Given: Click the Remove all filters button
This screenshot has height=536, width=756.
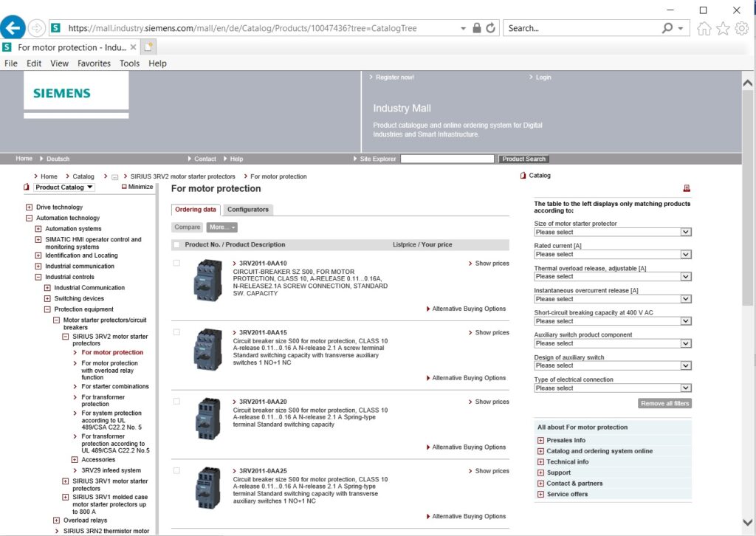Looking at the screenshot, I should (x=665, y=403).
